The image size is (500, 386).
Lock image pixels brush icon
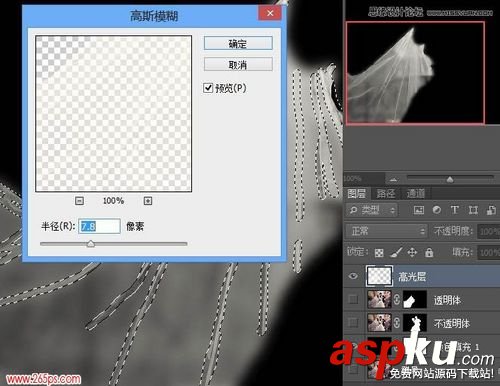[396, 252]
